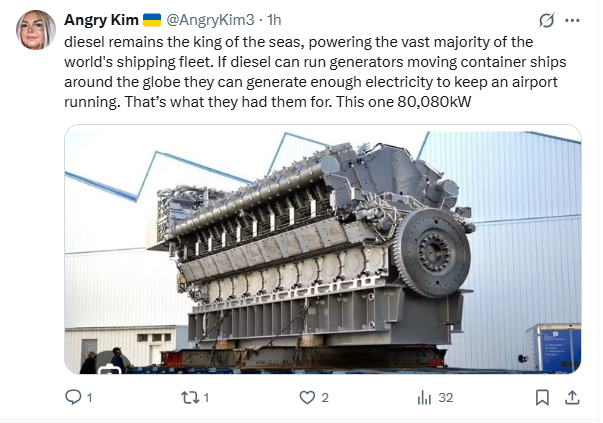Like the post with the heart icon
The width and height of the screenshot is (603, 423).
[307, 397]
